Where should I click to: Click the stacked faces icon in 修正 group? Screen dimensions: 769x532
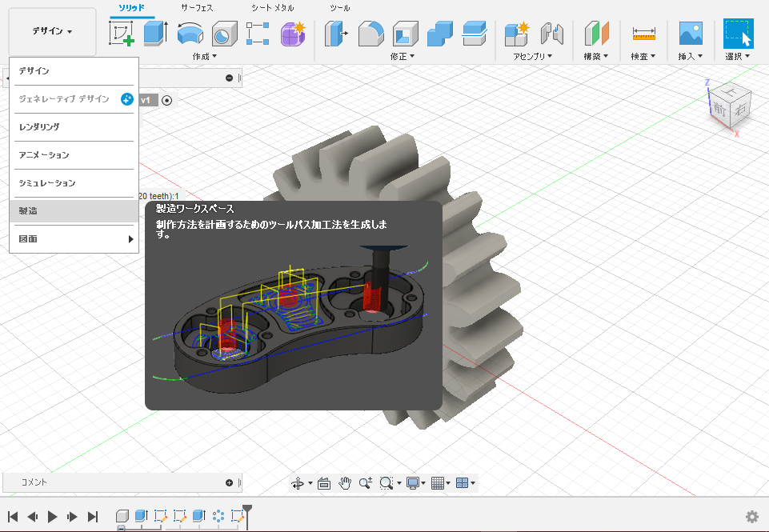click(x=475, y=34)
